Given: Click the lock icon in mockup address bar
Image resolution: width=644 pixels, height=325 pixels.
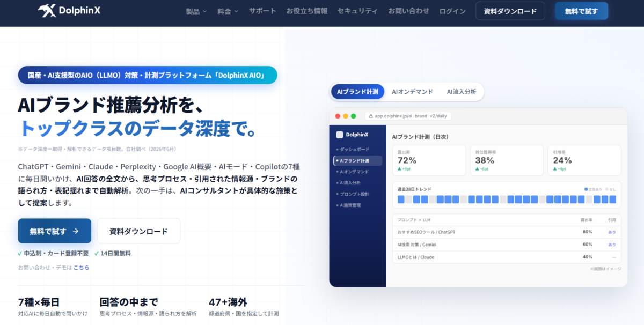Looking at the screenshot, I should click(370, 116).
